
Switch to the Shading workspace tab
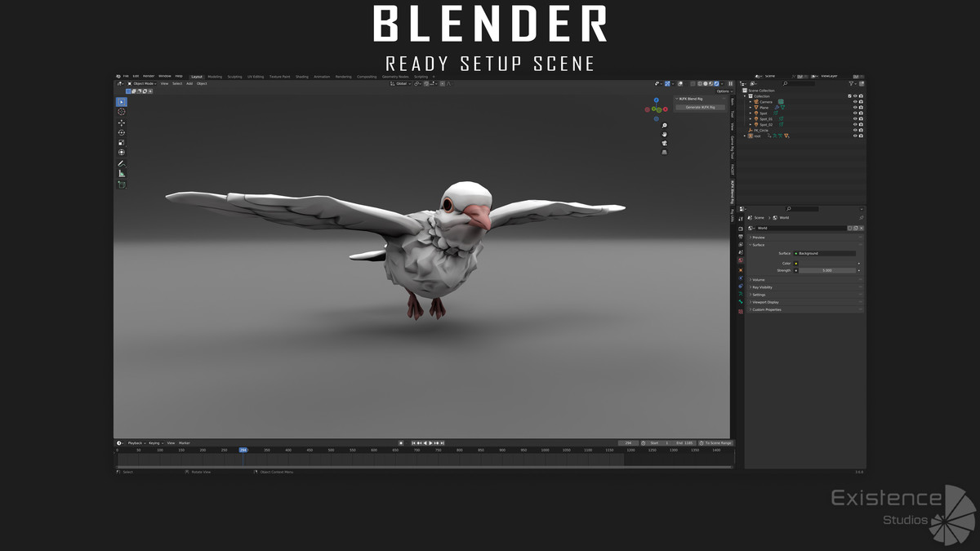click(x=303, y=76)
